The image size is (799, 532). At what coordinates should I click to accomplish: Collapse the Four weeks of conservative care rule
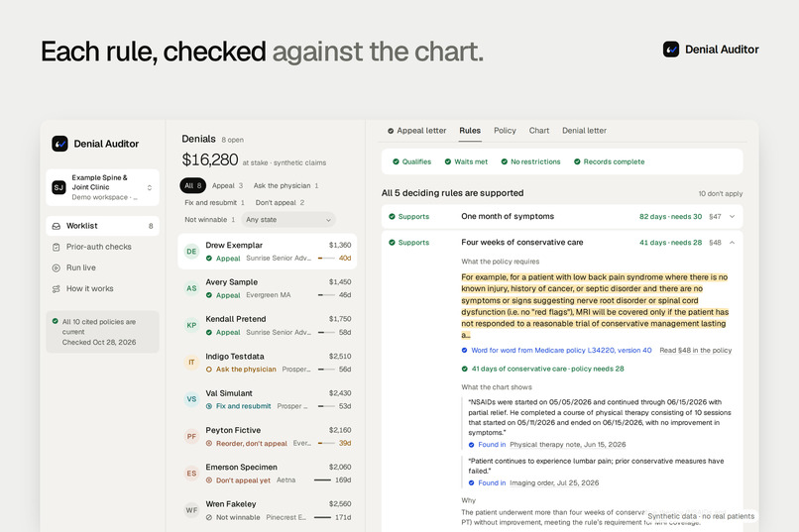click(x=733, y=243)
